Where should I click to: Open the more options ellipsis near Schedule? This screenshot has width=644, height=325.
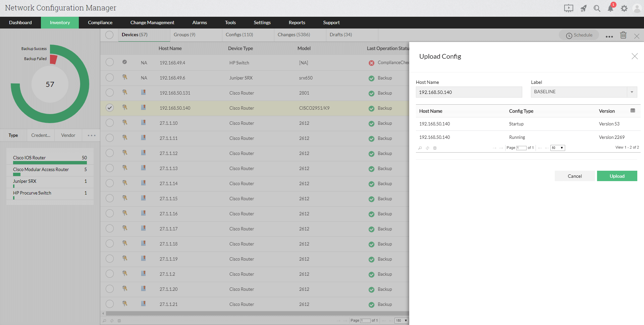pos(609,36)
